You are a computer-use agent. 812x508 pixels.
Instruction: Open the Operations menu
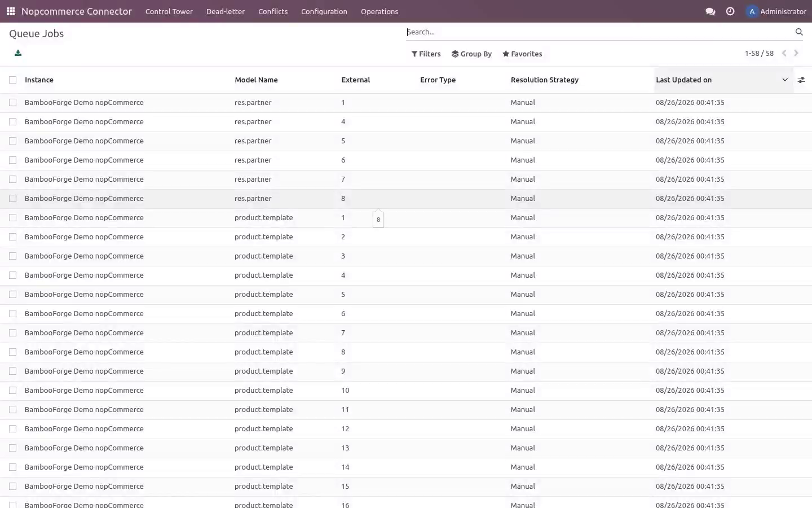click(x=379, y=11)
